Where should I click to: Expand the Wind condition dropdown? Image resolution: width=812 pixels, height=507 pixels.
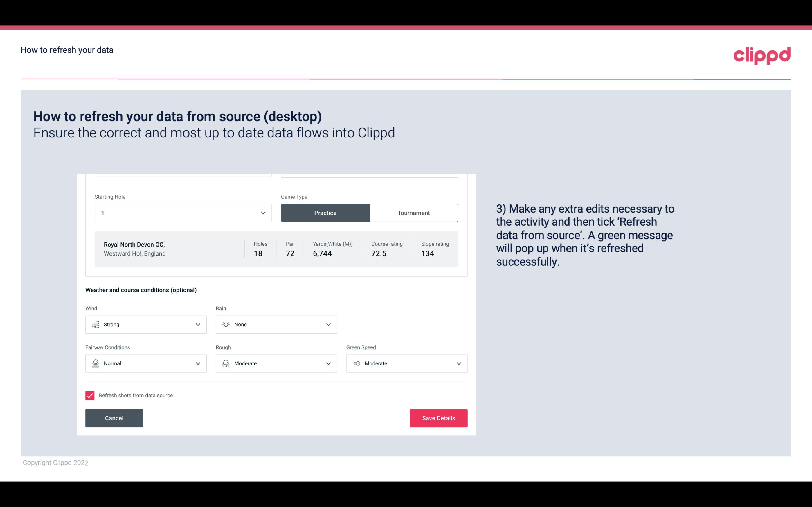click(x=198, y=324)
